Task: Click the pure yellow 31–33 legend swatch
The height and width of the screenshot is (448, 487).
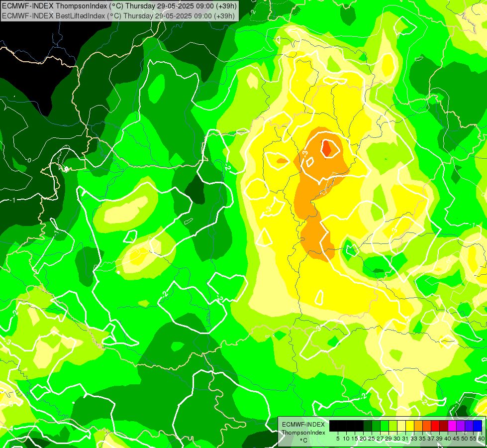Action: click(x=410, y=426)
